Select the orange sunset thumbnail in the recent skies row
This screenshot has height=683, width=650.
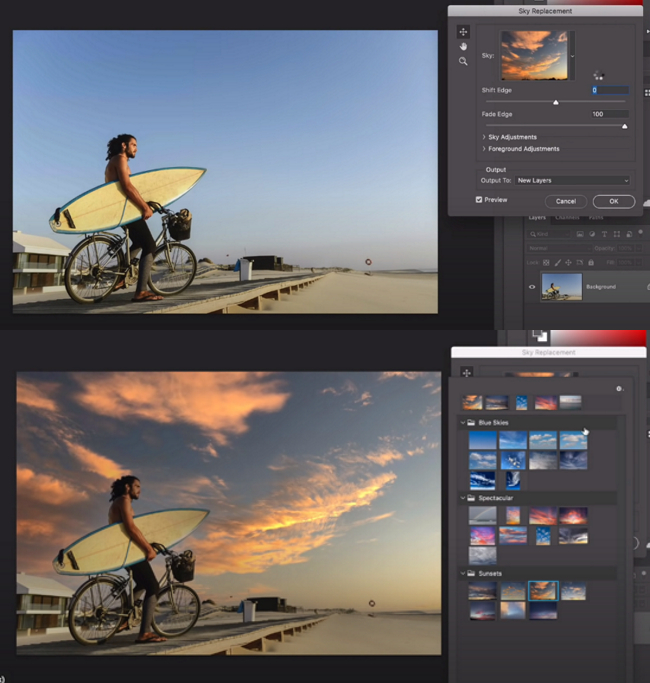(x=472, y=402)
